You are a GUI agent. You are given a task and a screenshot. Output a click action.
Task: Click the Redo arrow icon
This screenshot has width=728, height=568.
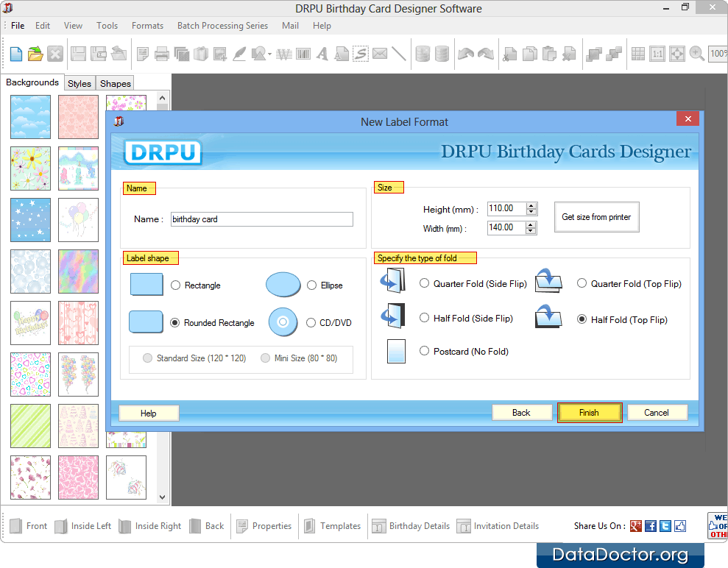pos(486,54)
